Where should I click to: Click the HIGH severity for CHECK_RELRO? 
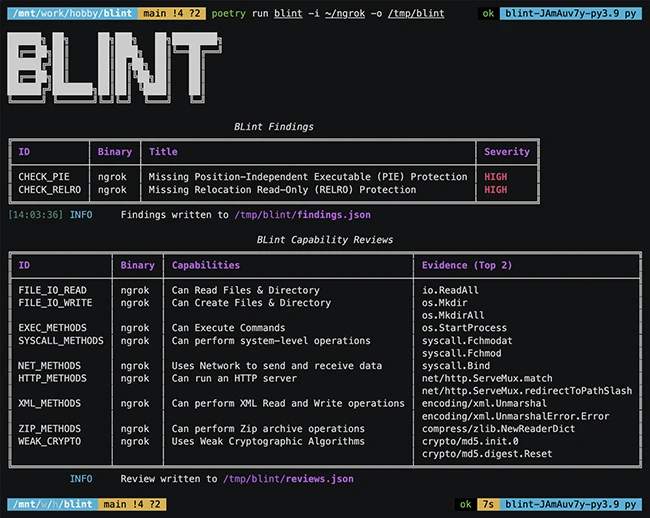pos(495,190)
